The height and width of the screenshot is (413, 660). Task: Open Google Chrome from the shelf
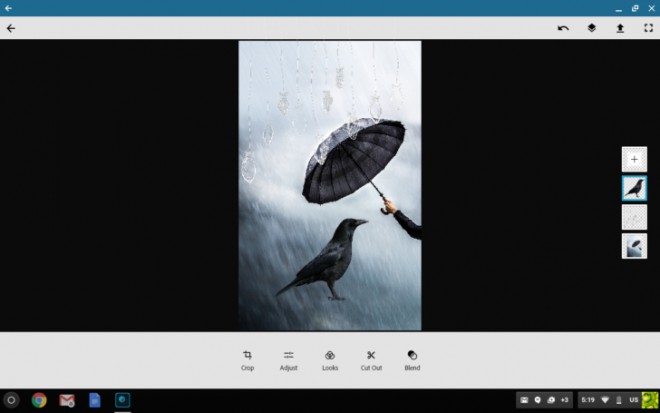click(x=39, y=400)
